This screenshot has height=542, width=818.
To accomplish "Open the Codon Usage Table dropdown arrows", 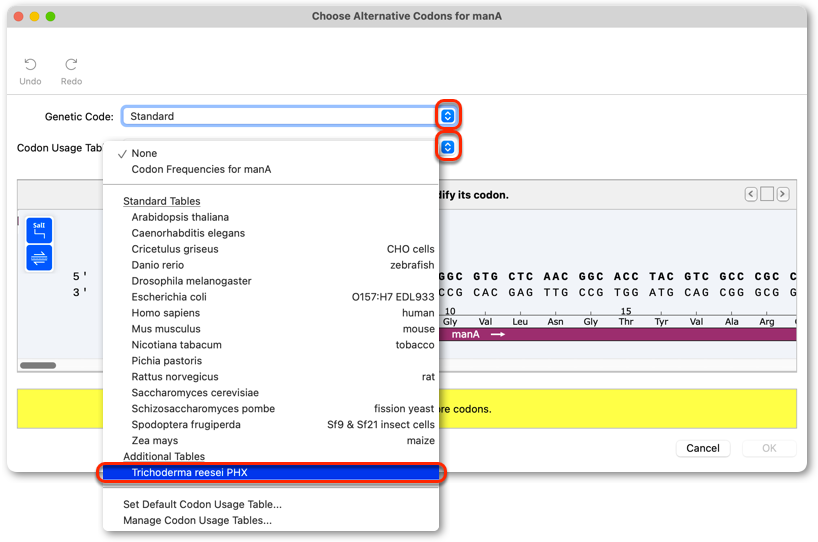I will point(448,147).
